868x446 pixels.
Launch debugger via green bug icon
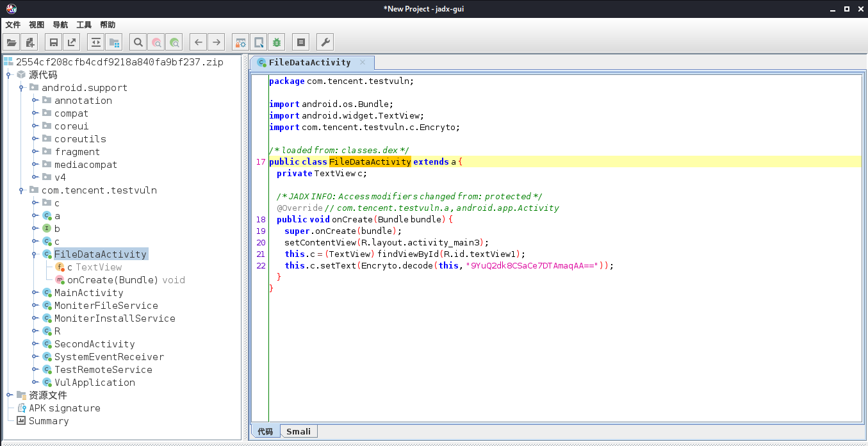click(x=276, y=42)
